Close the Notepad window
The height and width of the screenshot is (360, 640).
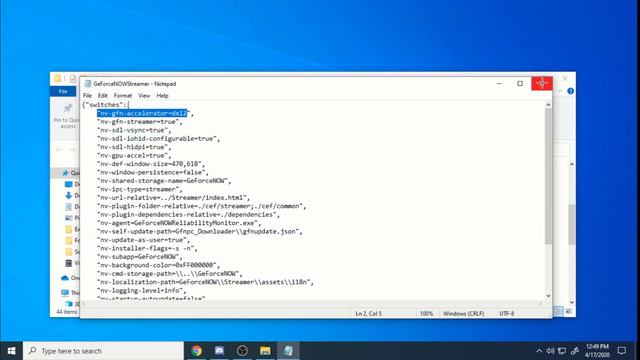coord(542,83)
